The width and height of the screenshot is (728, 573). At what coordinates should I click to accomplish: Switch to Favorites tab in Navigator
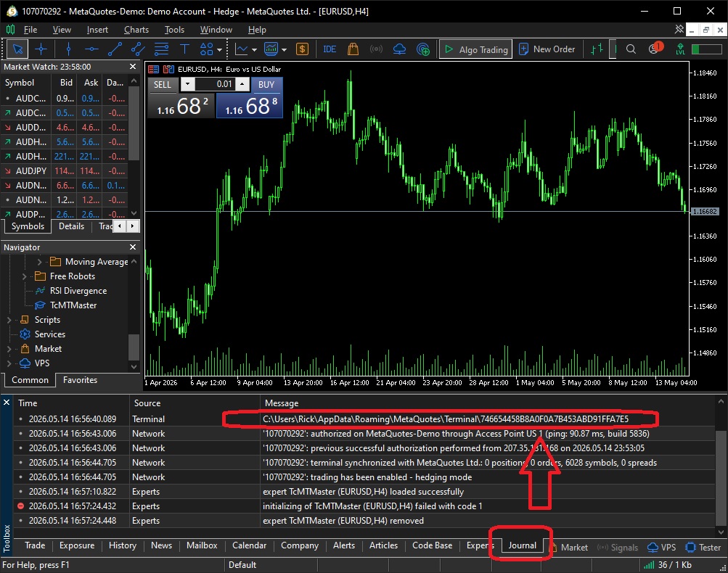click(x=80, y=379)
